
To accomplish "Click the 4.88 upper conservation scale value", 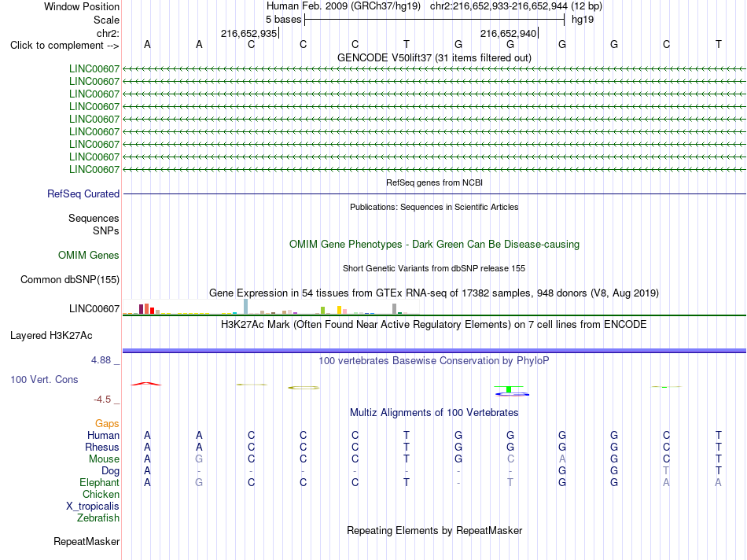I will pyautogui.click(x=101, y=359).
